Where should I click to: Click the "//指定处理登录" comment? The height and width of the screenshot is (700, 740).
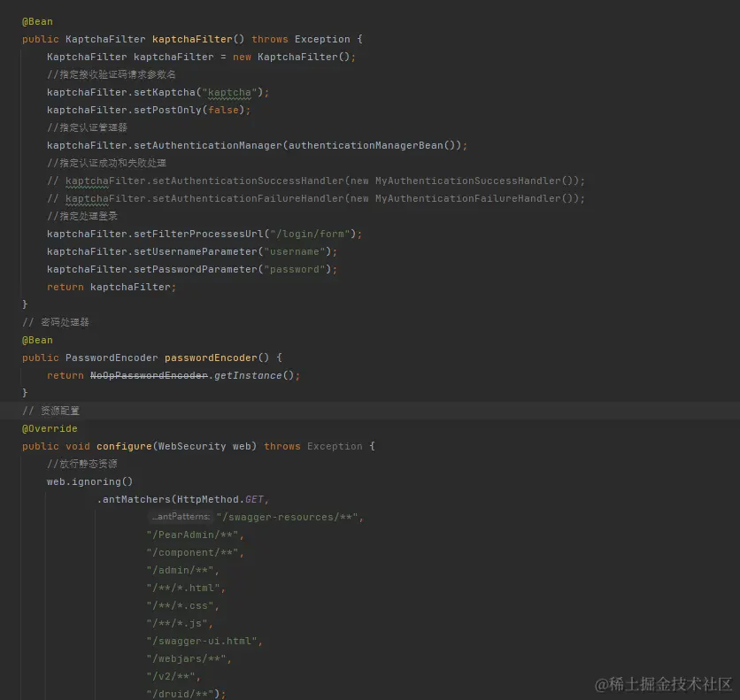point(82,216)
